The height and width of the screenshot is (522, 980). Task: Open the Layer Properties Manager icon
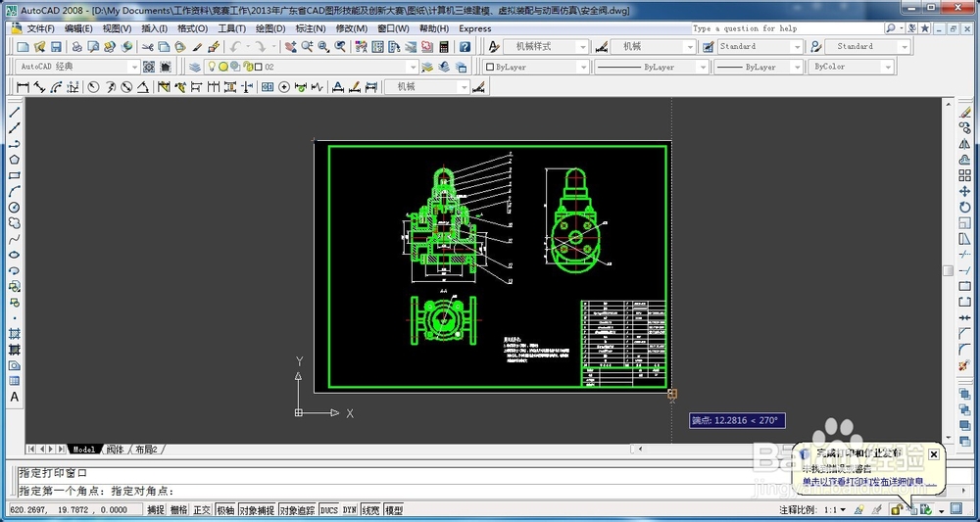195,67
